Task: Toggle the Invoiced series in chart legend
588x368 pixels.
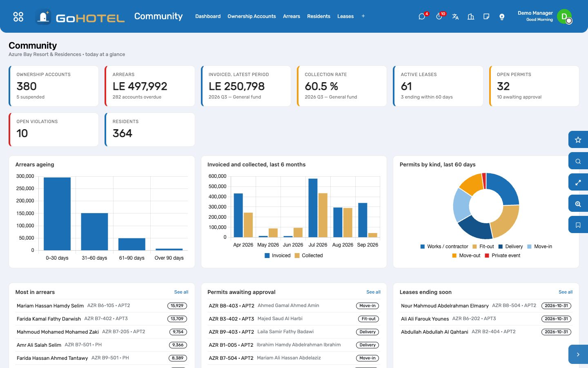Action: (278, 256)
